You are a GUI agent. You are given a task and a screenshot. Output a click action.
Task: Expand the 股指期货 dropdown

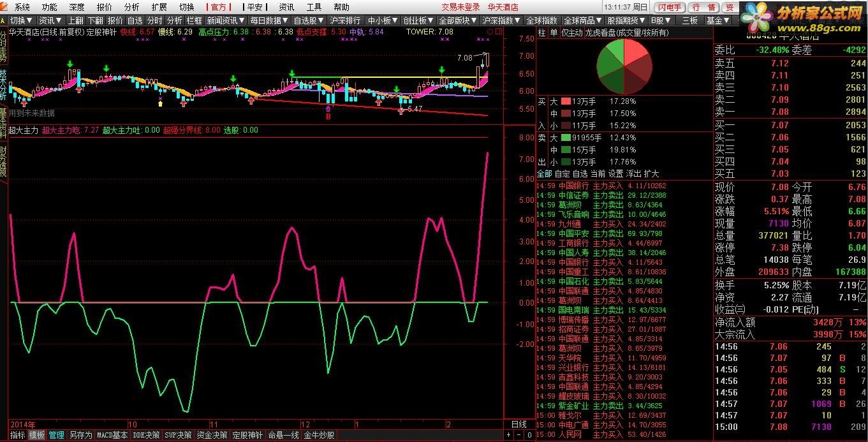tap(626, 20)
